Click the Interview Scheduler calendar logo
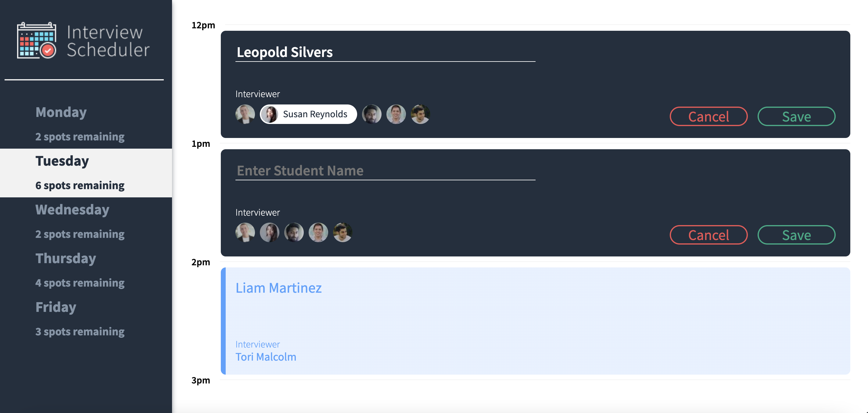 (x=37, y=41)
